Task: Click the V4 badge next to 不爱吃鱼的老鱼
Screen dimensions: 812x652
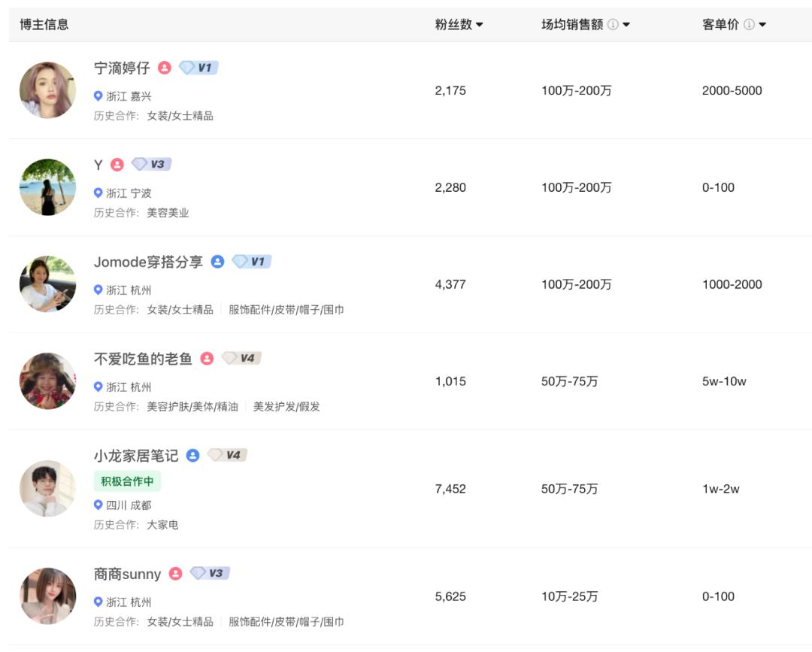Action: pyautogui.click(x=241, y=359)
